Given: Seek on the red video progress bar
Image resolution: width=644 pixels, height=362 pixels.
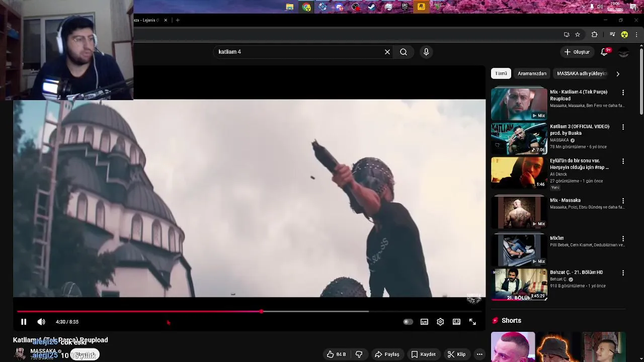Looking at the screenshot, I should click(x=249, y=312).
